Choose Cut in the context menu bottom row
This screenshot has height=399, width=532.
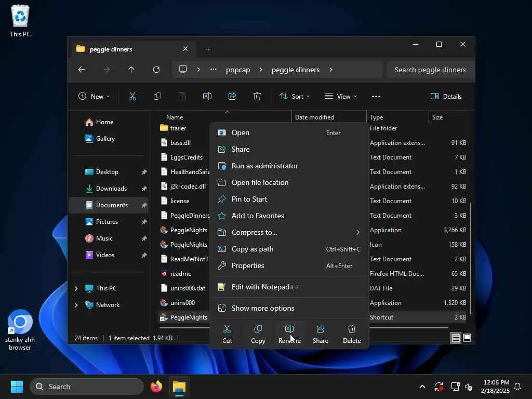click(x=227, y=334)
